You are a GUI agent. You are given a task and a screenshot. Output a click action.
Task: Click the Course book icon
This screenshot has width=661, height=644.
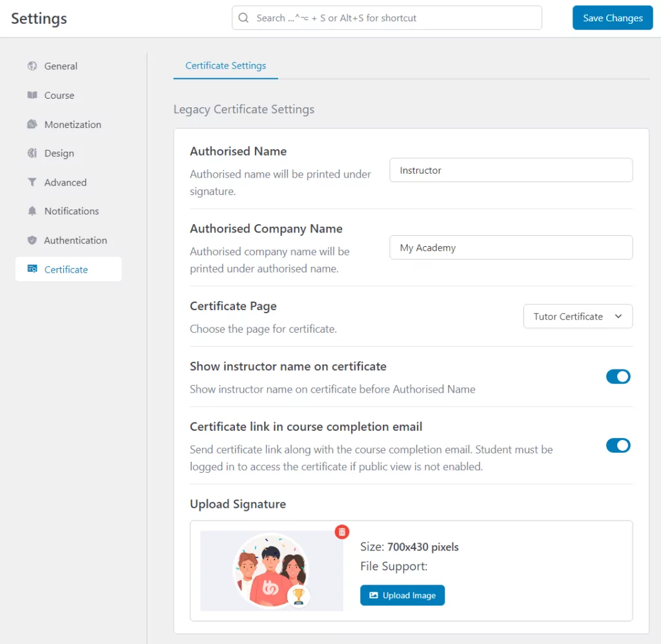(x=32, y=95)
